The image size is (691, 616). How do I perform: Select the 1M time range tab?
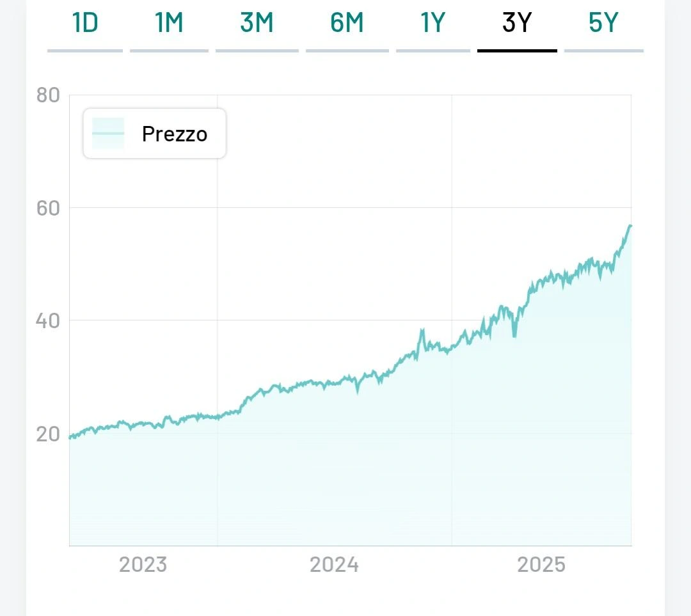point(169,24)
